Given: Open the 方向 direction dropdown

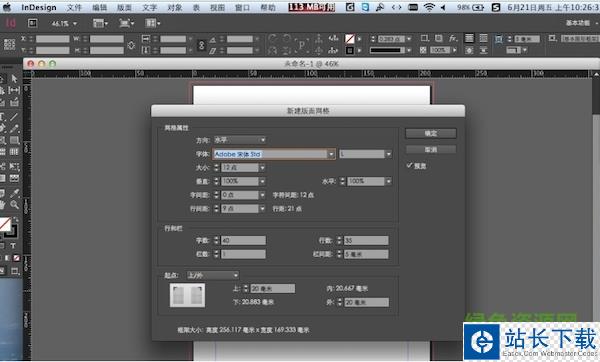Looking at the screenshot, I should [240, 140].
